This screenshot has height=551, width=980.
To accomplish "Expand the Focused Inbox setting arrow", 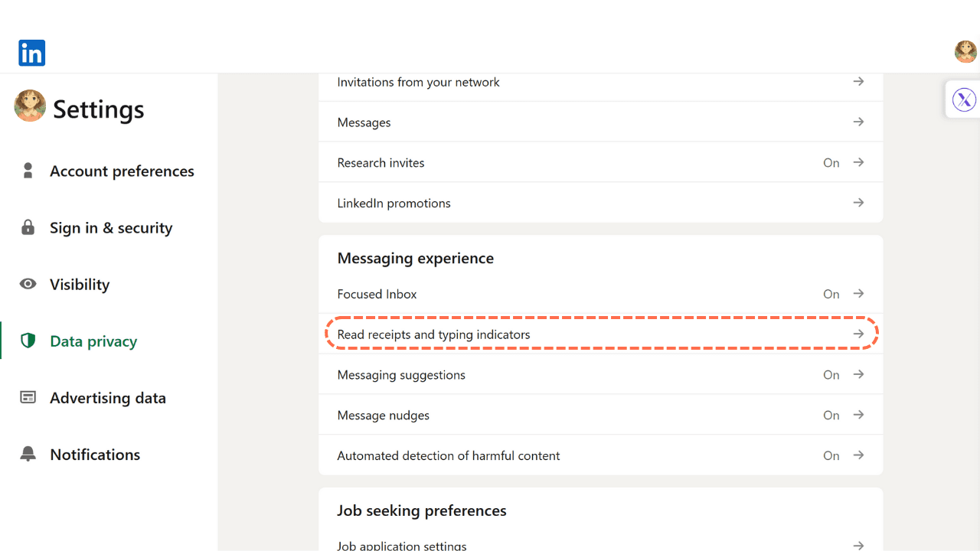I will 857,293.
